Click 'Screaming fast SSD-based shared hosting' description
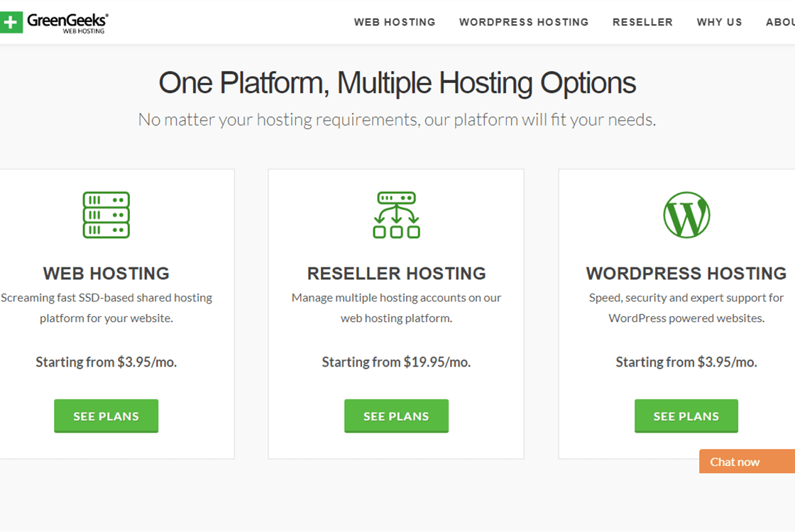Image resolution: width=795 pixels, height=532 pixels. click(106, 308)
